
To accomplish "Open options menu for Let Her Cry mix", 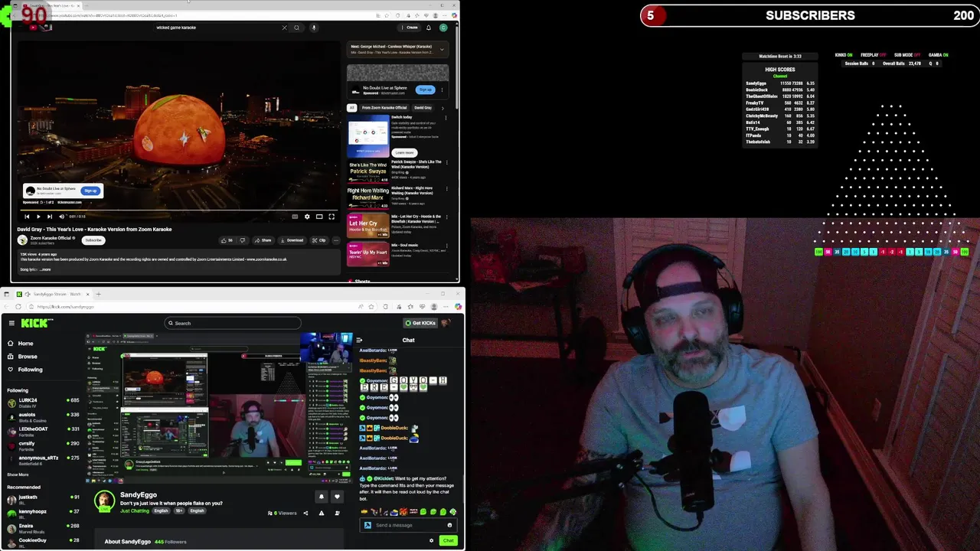I will point(446,217).
